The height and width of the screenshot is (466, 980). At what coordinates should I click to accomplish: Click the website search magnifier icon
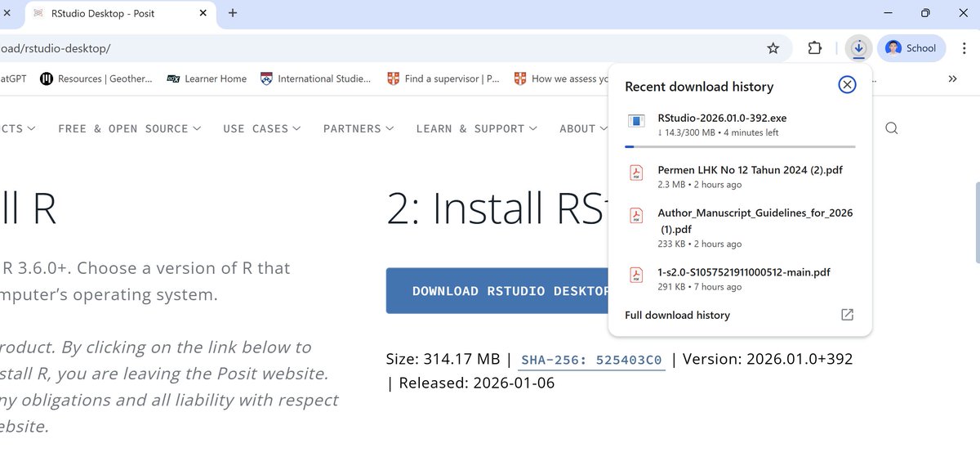coord(892,128)
